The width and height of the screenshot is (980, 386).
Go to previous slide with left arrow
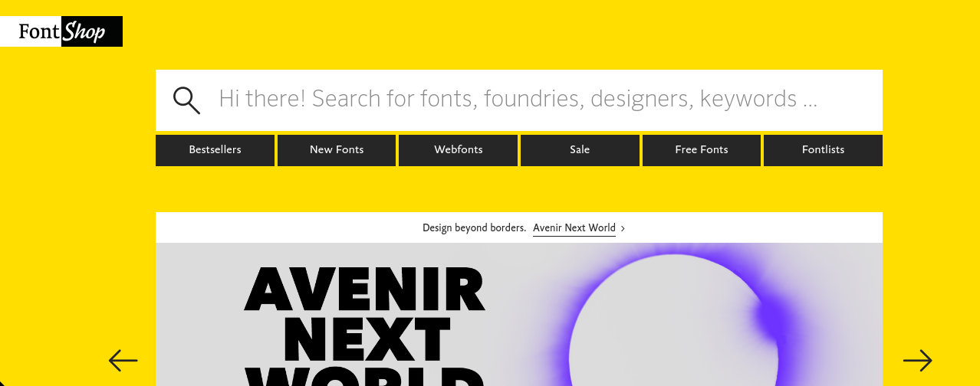click(123, 360)
